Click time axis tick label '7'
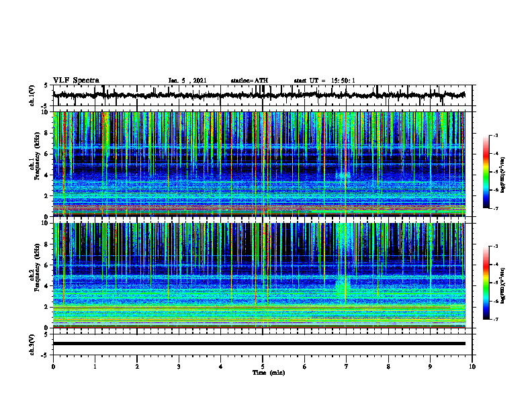 [347, 367]
